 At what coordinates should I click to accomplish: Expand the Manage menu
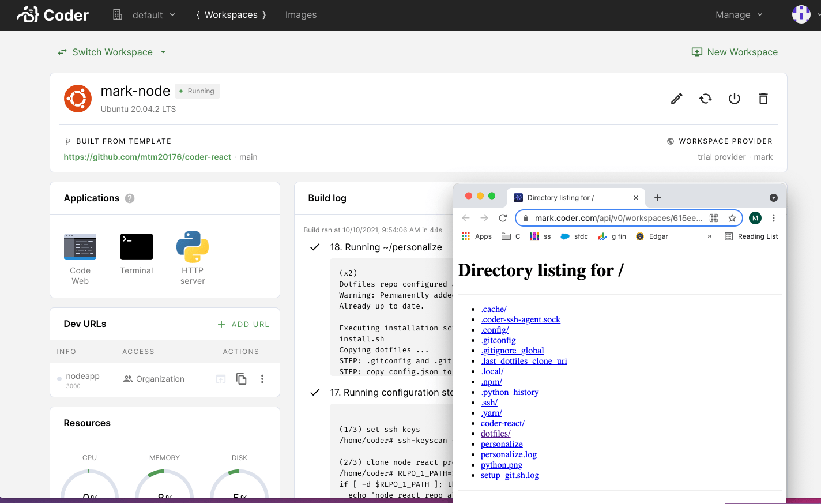pyautogui.click(x=739, y=15)
